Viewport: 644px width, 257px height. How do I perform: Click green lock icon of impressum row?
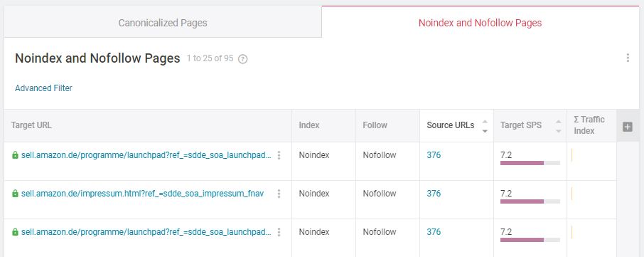15,193
